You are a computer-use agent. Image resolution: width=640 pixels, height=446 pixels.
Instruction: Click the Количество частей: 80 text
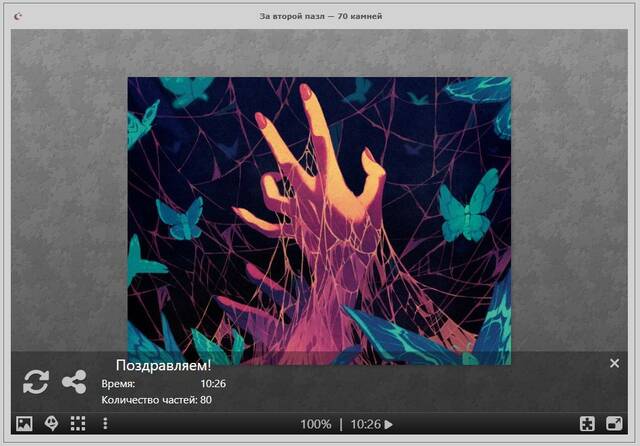pos(156,399)
